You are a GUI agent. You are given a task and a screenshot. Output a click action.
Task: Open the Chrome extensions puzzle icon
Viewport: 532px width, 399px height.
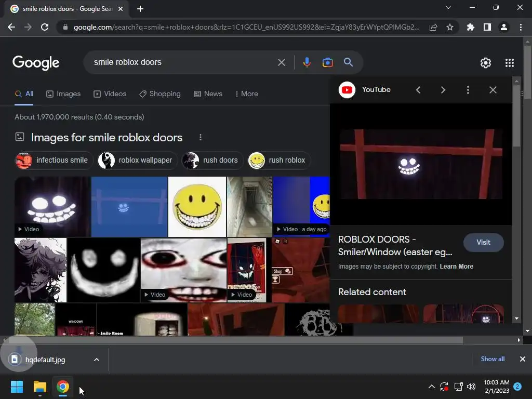point(471,27)
